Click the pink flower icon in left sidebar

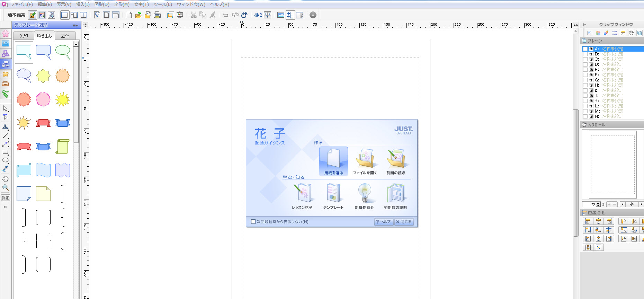pos(6,33)
